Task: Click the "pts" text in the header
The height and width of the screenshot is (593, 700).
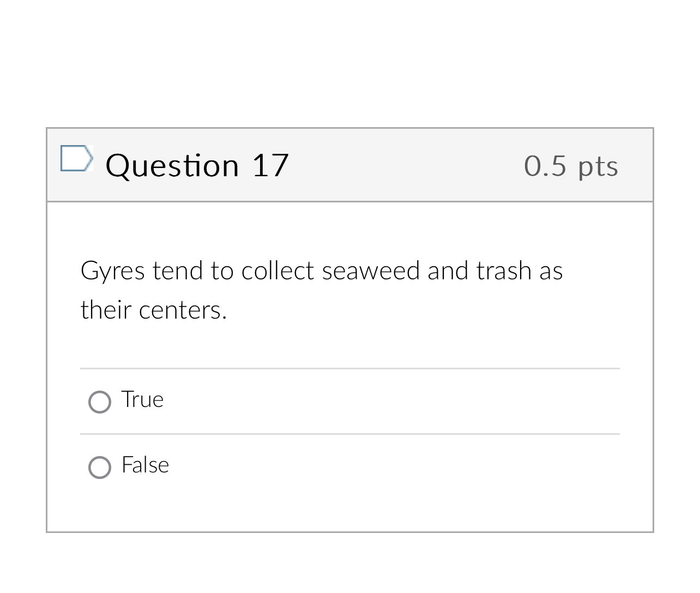Action: click(x=598, y=166)
